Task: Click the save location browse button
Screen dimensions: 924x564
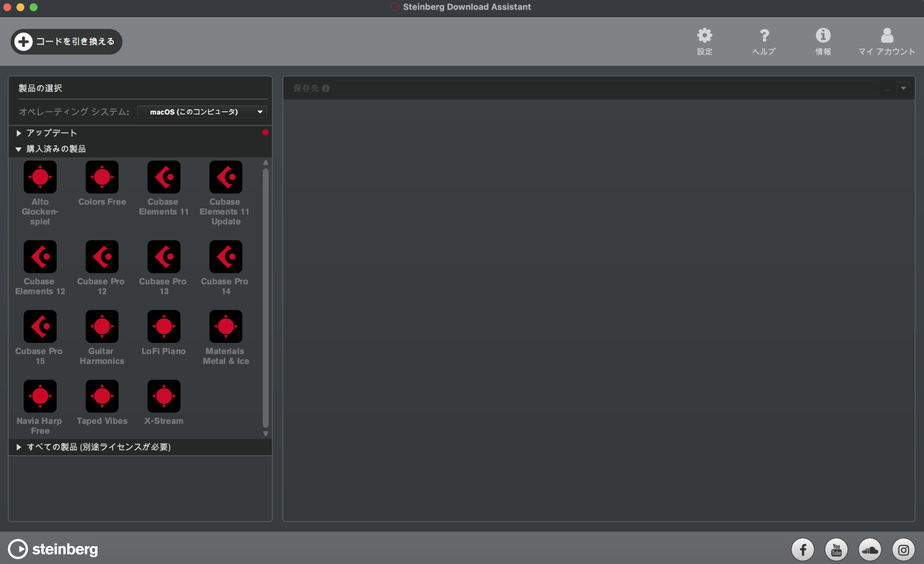Action: (x=887, y=88)
